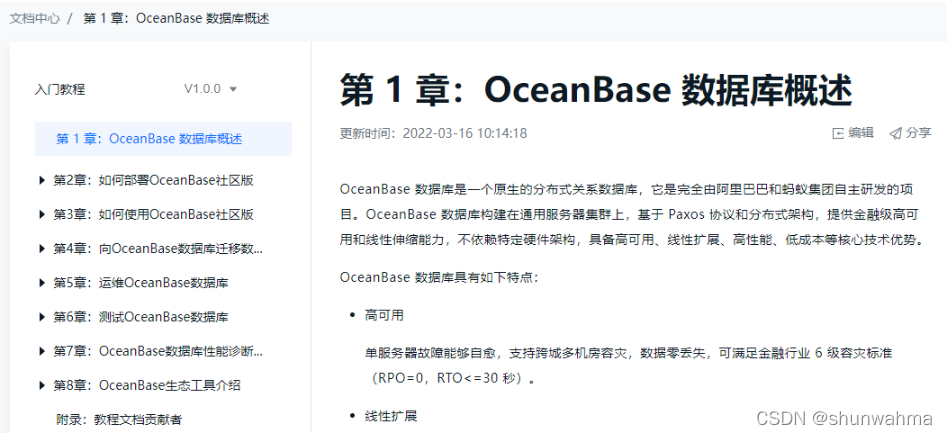Click the 高可用 bullet item

point(384,316)
